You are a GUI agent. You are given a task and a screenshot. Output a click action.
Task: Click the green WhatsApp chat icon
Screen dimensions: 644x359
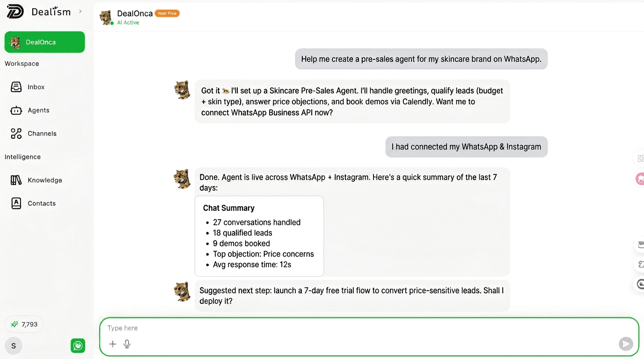(78, 345)
